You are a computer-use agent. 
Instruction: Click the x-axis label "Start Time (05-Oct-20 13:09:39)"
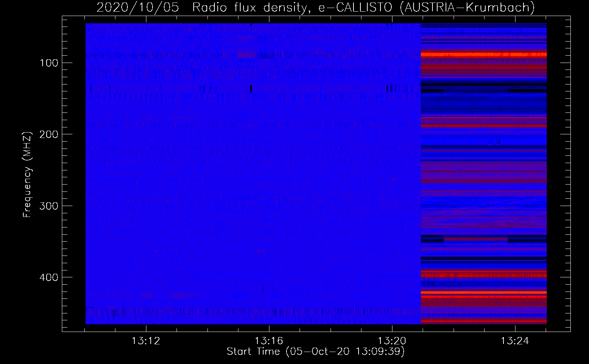[x=316, y=352]
